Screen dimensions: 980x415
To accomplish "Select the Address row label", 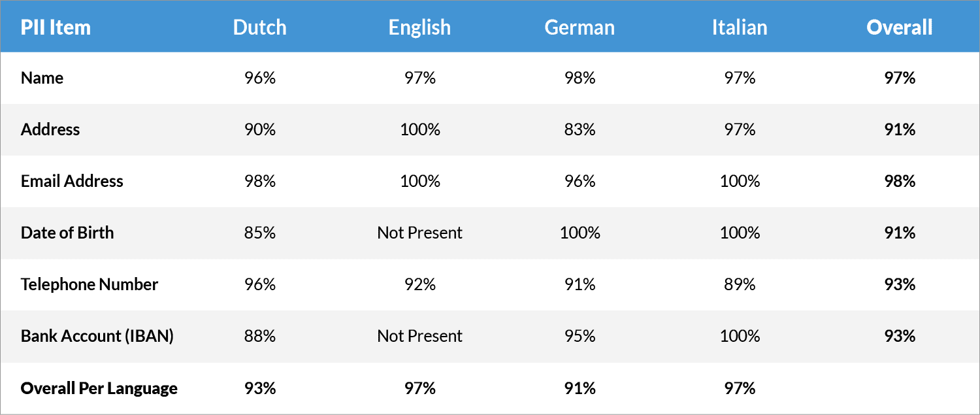I will 50,129.
